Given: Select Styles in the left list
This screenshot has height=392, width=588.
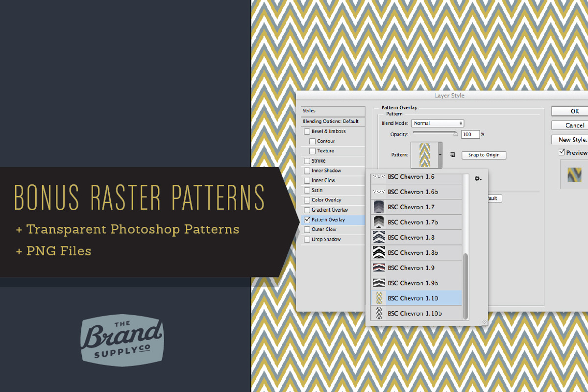Looking at the screenshot, I should (333, 111).
